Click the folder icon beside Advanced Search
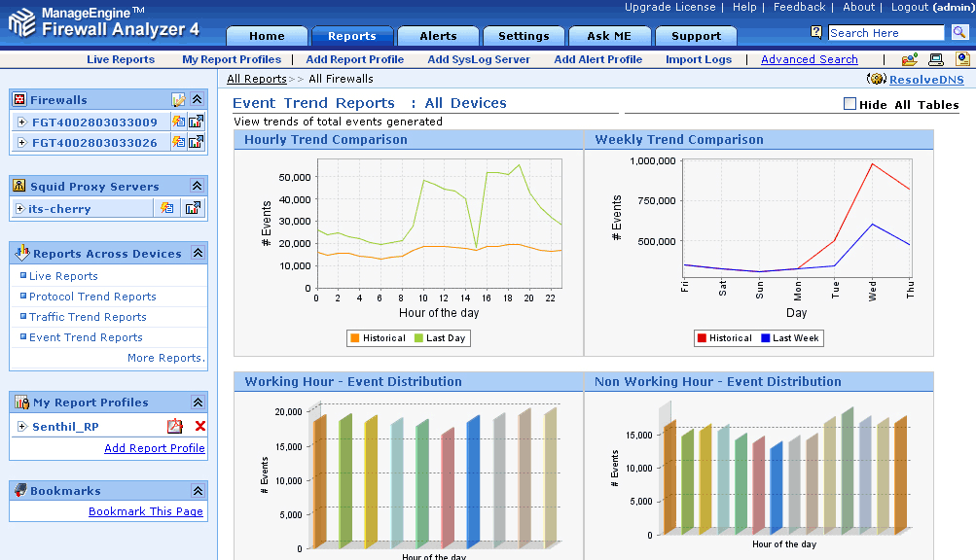The image size is (976, 560). [x=909, y=59]
